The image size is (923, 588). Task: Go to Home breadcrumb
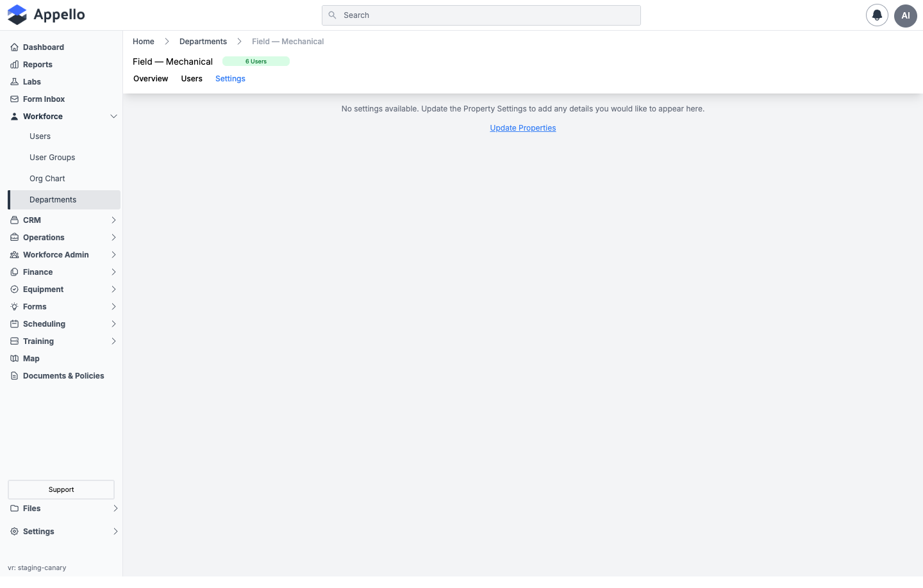point(144,42)
